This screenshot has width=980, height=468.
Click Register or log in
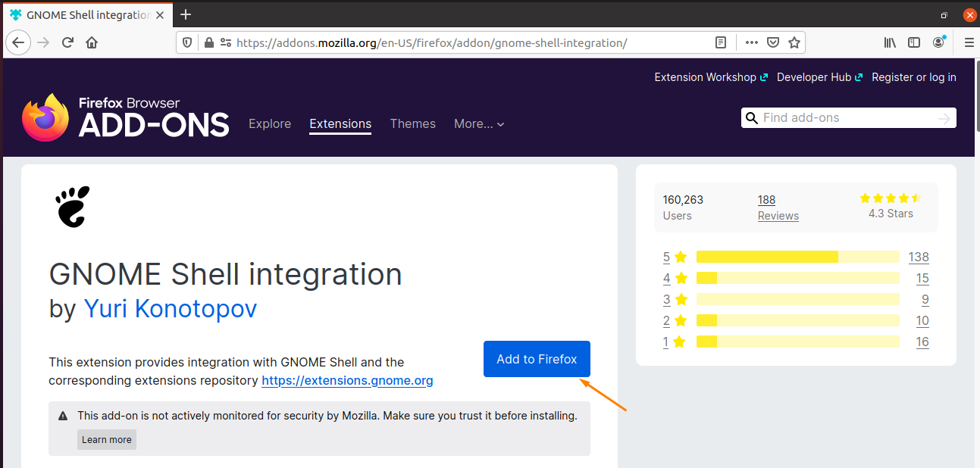coord(914,77)
